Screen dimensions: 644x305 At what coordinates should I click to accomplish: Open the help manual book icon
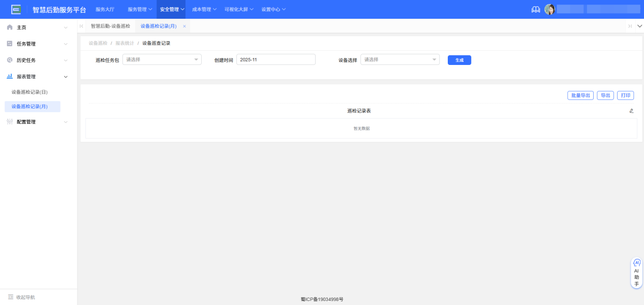(535, 9)
